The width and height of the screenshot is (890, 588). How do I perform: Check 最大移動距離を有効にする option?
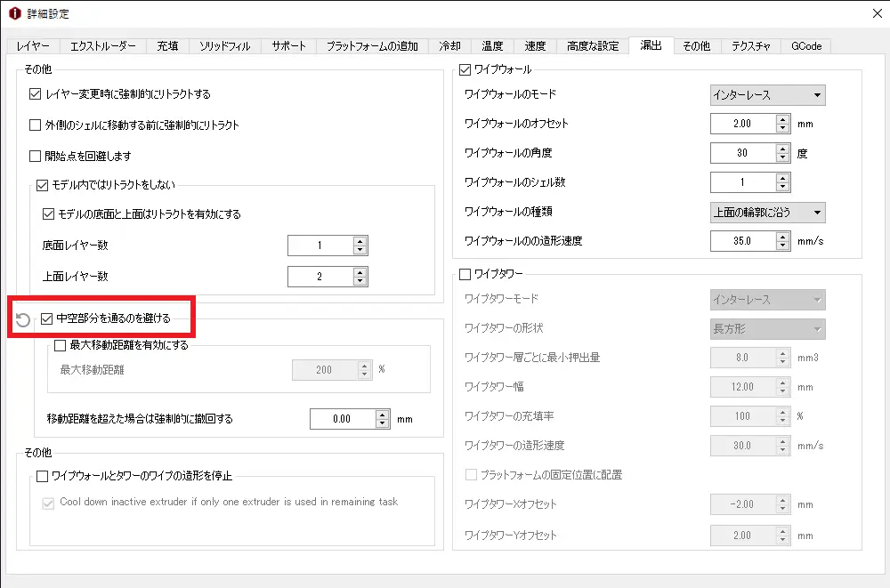coord(61,345)
